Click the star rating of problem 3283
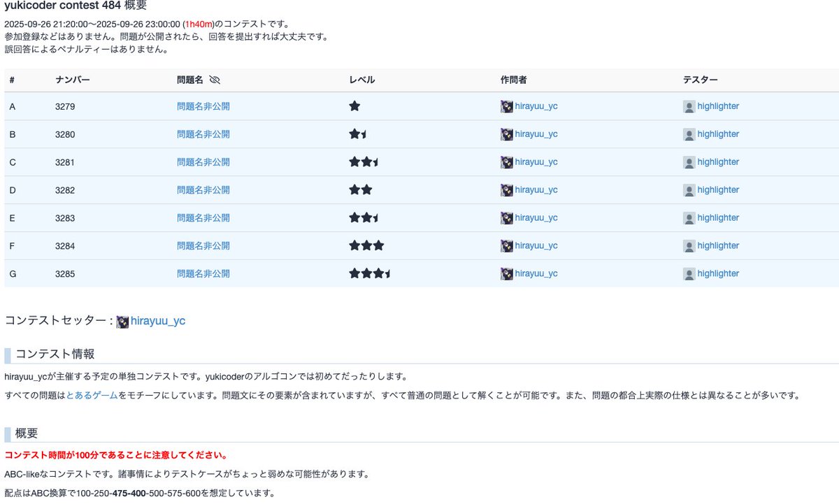This screenshot has width=839, height=504. pos(364,218)
